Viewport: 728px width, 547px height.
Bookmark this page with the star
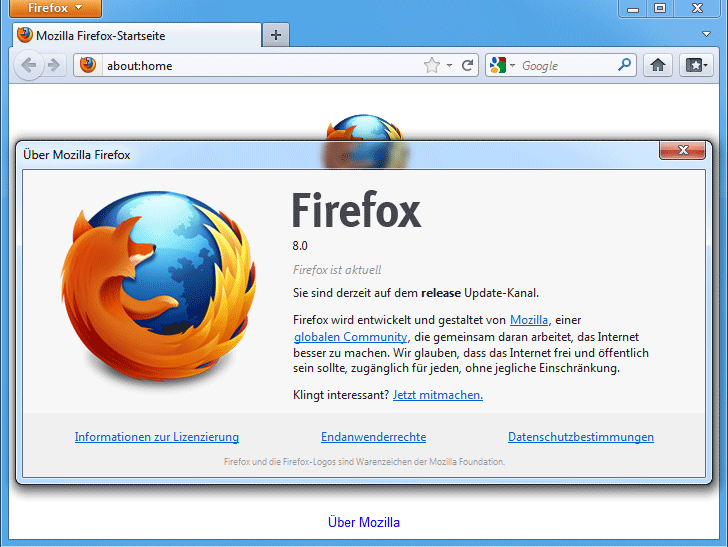pyautogui.click(x=432, y=65)
